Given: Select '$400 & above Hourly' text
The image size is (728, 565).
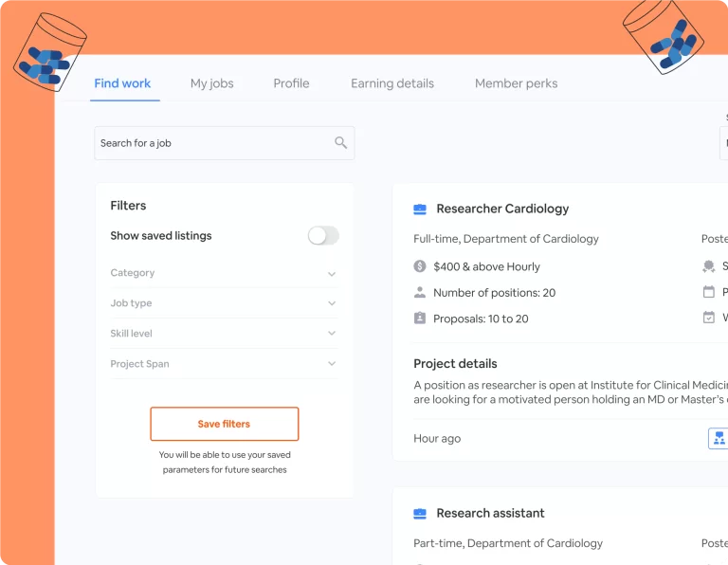Looking at the screenshot, I should click(x=486, y=266).
